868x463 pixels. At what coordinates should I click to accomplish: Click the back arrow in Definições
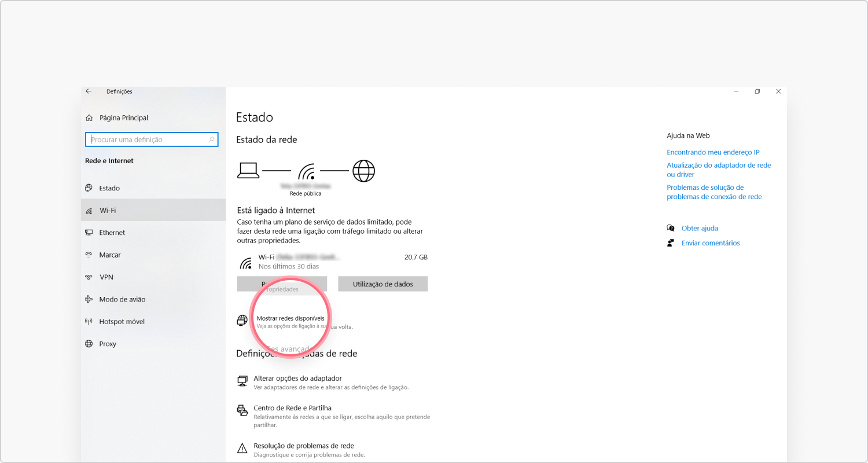pyautogui.click(x=89, y=91)
